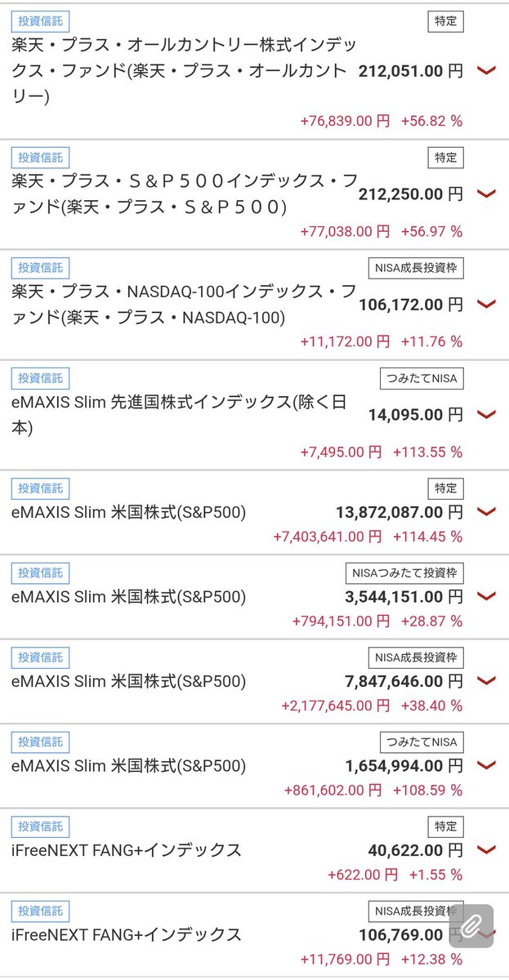The image size is (509, 980).
Task: Expand the 1,654,994円 S&P500 holding chevron
Action: (x=486, y=765)
